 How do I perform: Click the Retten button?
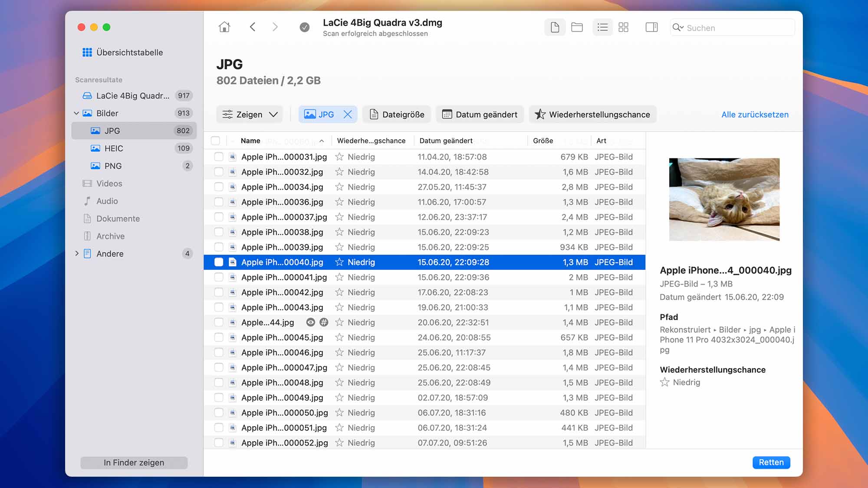[771, 462]
